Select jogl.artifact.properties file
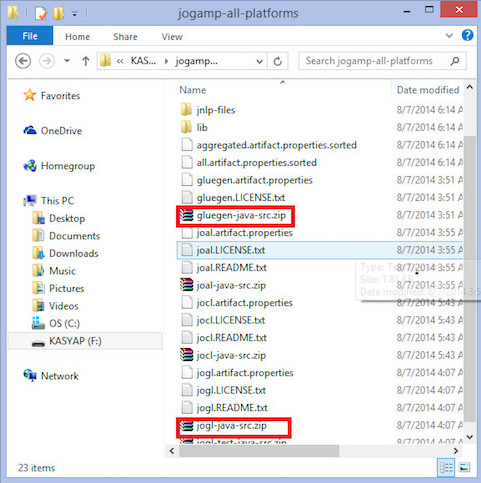Screen dimensions: 481x483 click(x=245, y=373)
